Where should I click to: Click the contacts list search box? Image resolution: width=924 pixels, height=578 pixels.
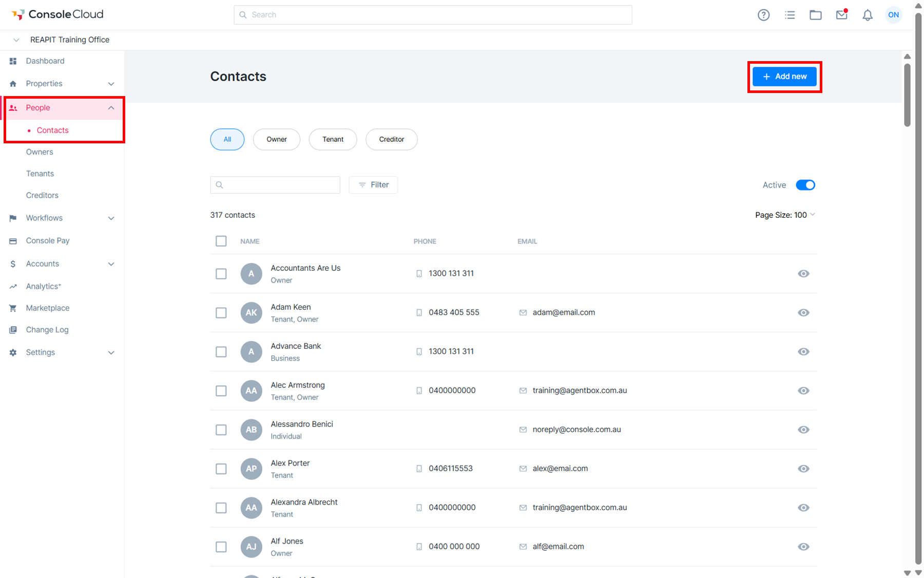click(275, 185)
